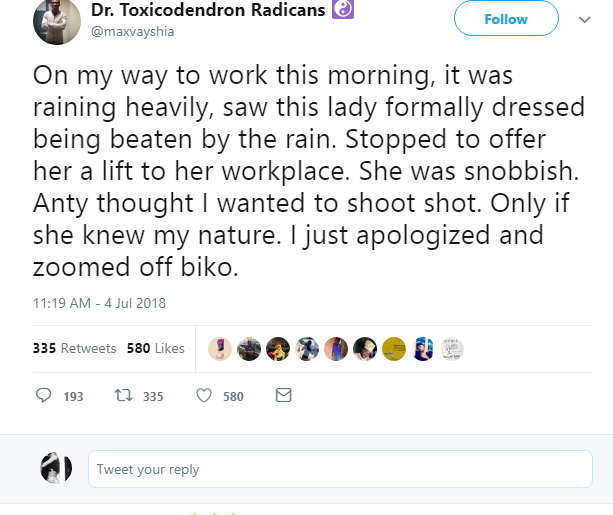The width and height of the screenshot is (613, 515).
Task: Open Dr. Toxicodendron Radicans profile name link
Action: point(209,11)
